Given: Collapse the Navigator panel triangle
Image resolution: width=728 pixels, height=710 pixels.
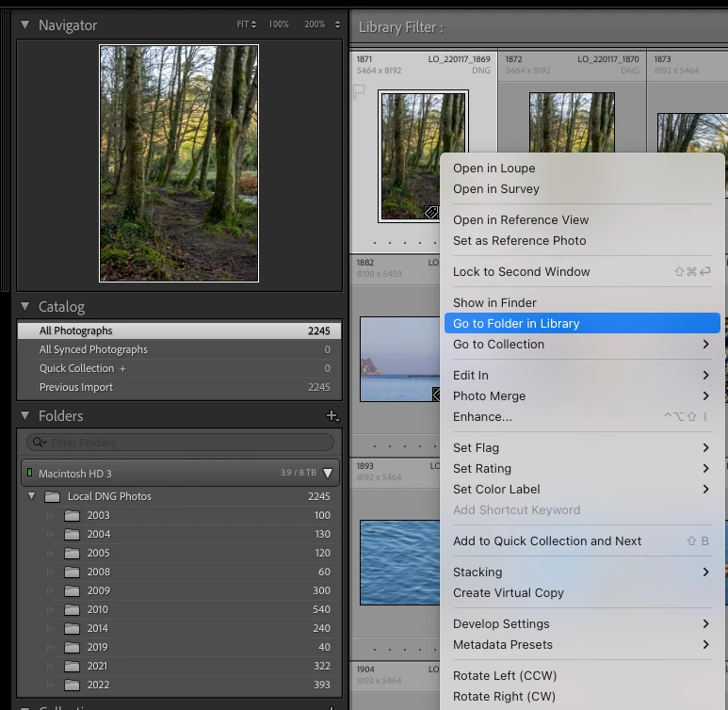Looking at the screenshot, I should (25, 24).
